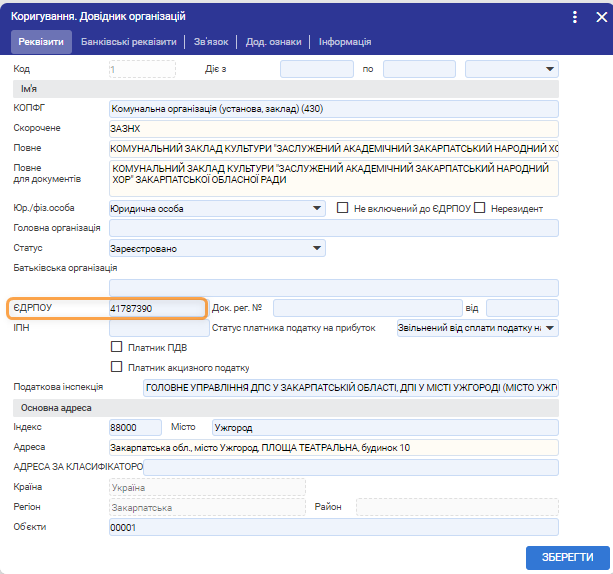Screen dimensions: 613x574
Task: Expand Статус платника податку на прибуток dropdown
Action: [x=550, y=328]
